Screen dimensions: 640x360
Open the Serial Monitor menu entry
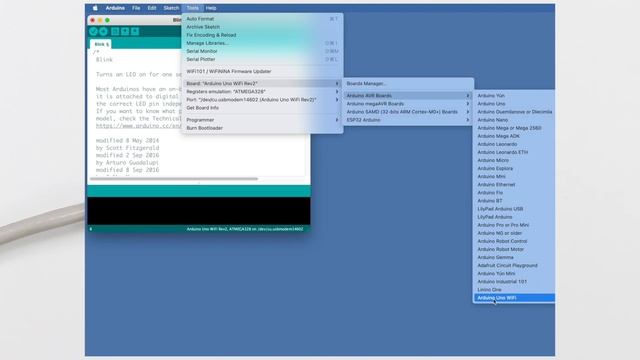point(262,51)
